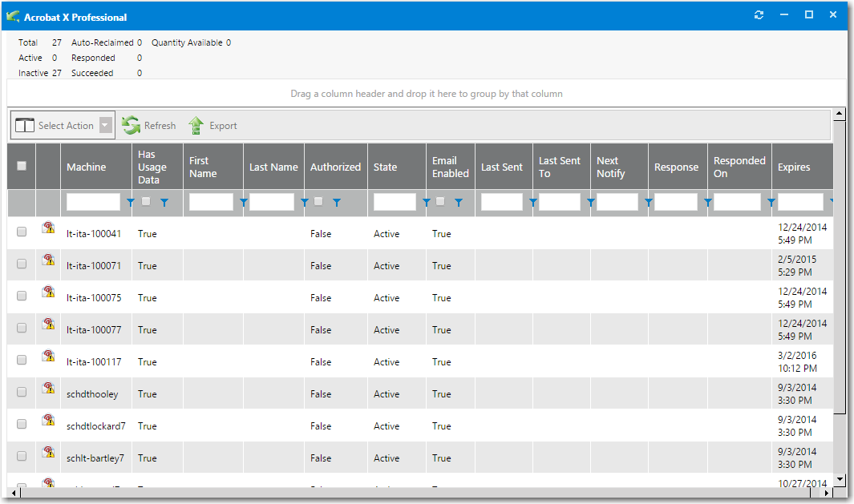Click the green Refresh arrows icon
Viewport: 854px width, 504px height.
coord(131,126)
